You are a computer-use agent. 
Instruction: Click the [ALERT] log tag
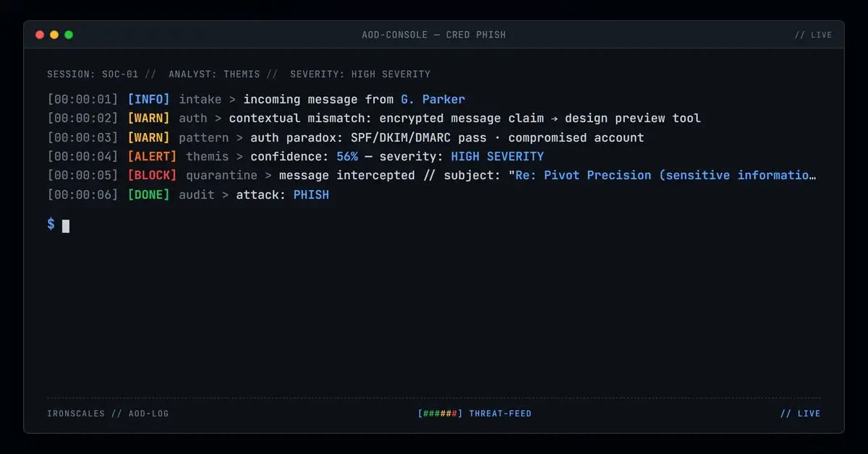pyautogui.click(x=152, y=156)
